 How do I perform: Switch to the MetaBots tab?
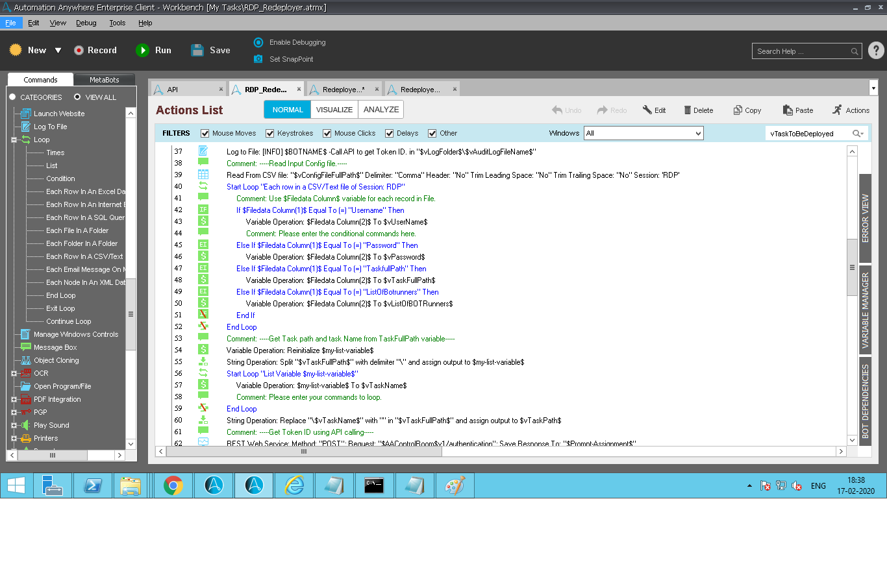tap(104, 80)
